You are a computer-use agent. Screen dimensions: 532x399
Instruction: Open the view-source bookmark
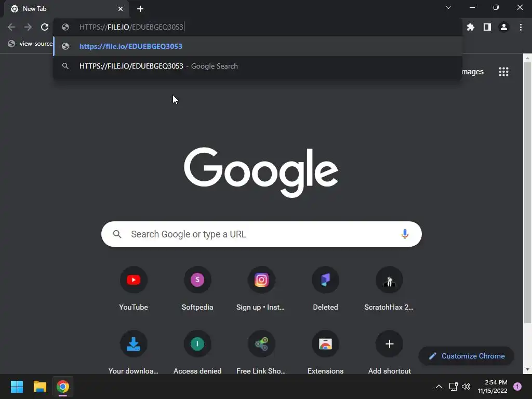[31, 44]
